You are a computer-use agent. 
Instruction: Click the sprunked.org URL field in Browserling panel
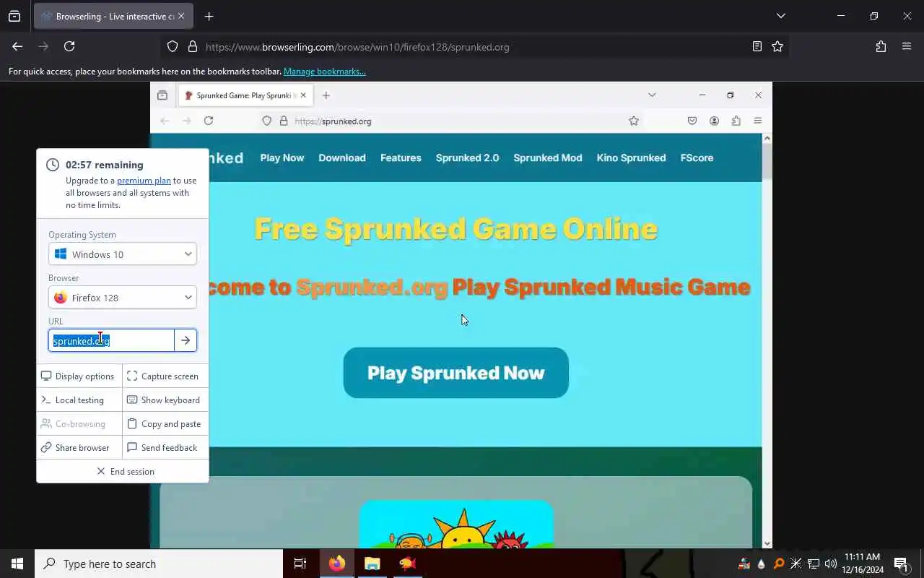pos(111,340)
